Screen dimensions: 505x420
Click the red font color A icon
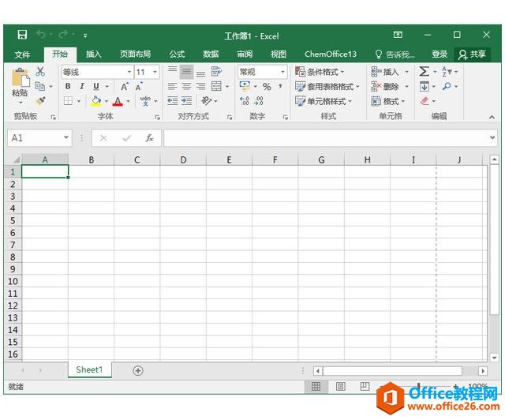click(118, 102)
